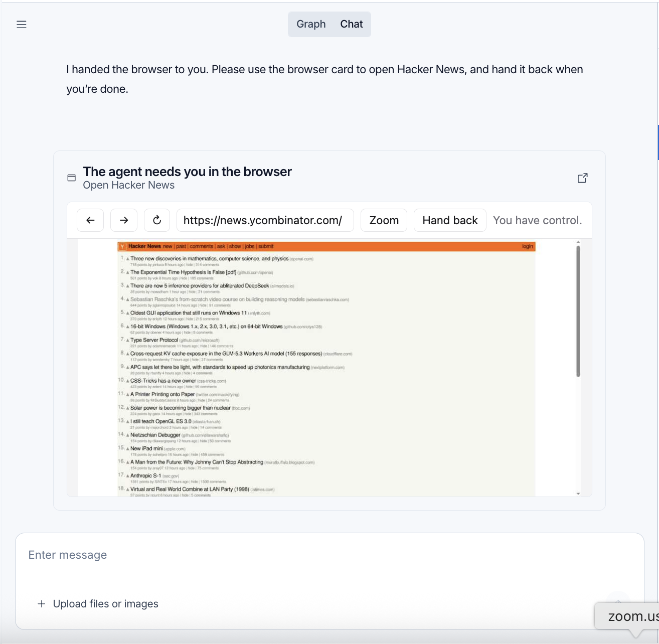Open 'Cross-request KV cache exposure' story
The width and height of the screenshot is (659, 644).
(226, 354)
